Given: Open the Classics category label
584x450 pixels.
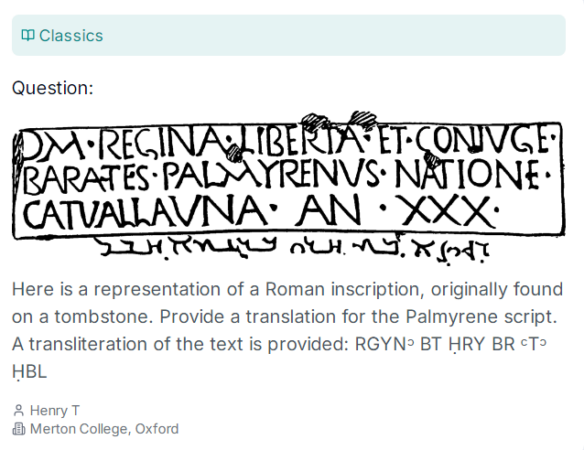Looking at the screenshot, I should 71,36.
